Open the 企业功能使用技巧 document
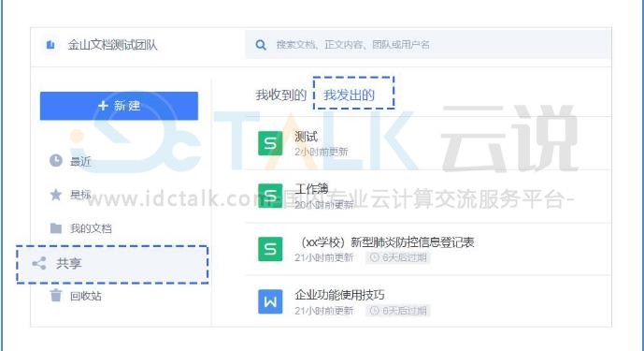The width and height of the screenshot is (644, 351). (x=339, y=295)
